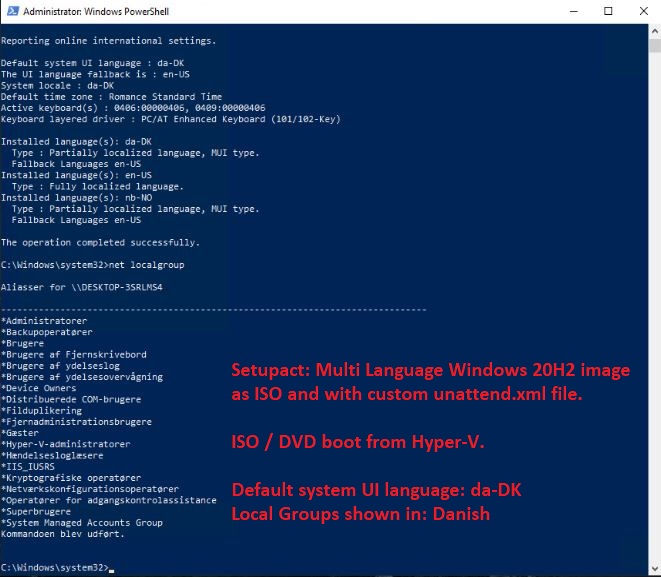Open the PowerShell title bar icon menu
The height and width of the screenshot is (577, 661).
coord(13,11)
